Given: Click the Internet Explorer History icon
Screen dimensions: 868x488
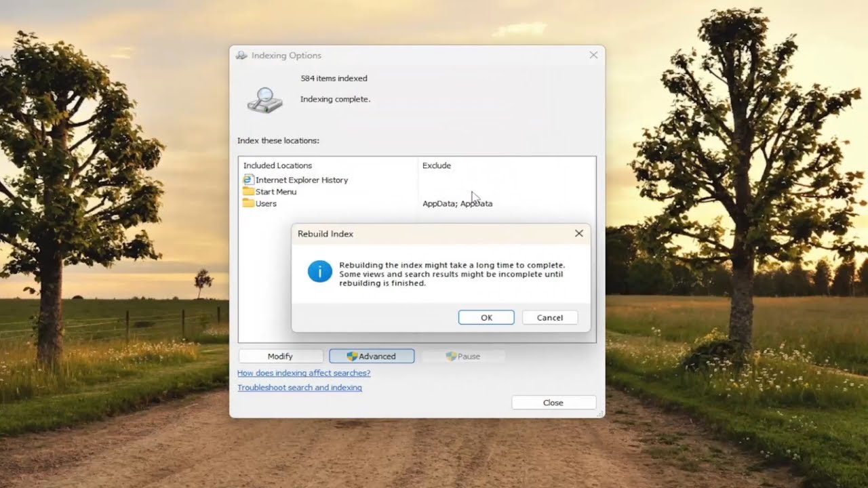Looking at the screenshot, I should 248,180.
